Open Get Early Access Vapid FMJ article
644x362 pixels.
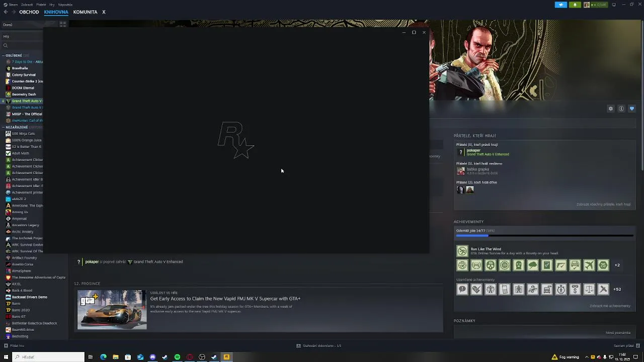pyautogui.click(x=225, y=299)
